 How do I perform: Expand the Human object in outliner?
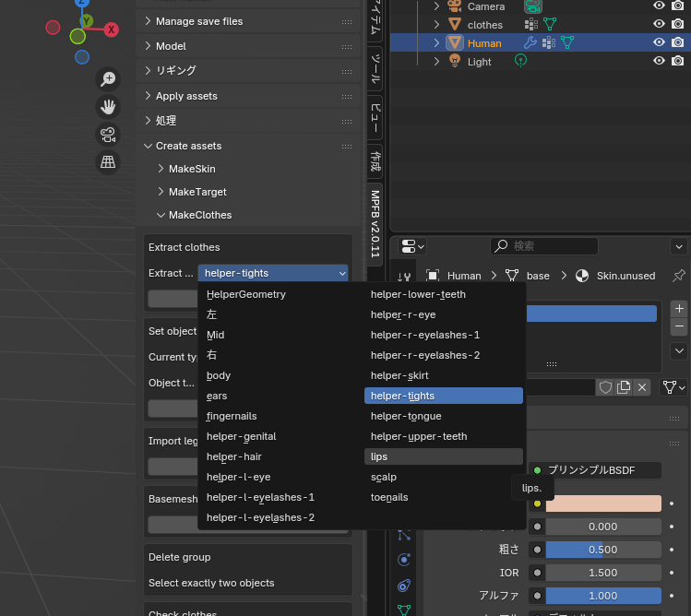coord(437,42)
